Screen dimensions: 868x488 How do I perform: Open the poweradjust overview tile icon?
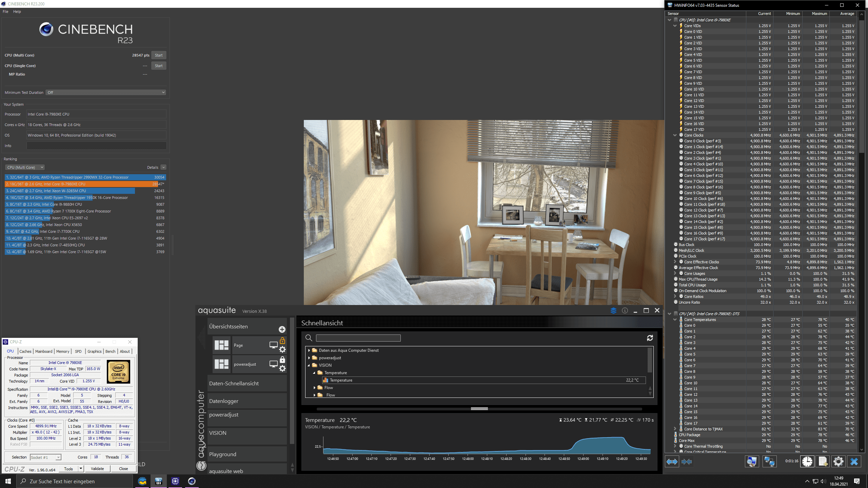click(x=222, y=364)
